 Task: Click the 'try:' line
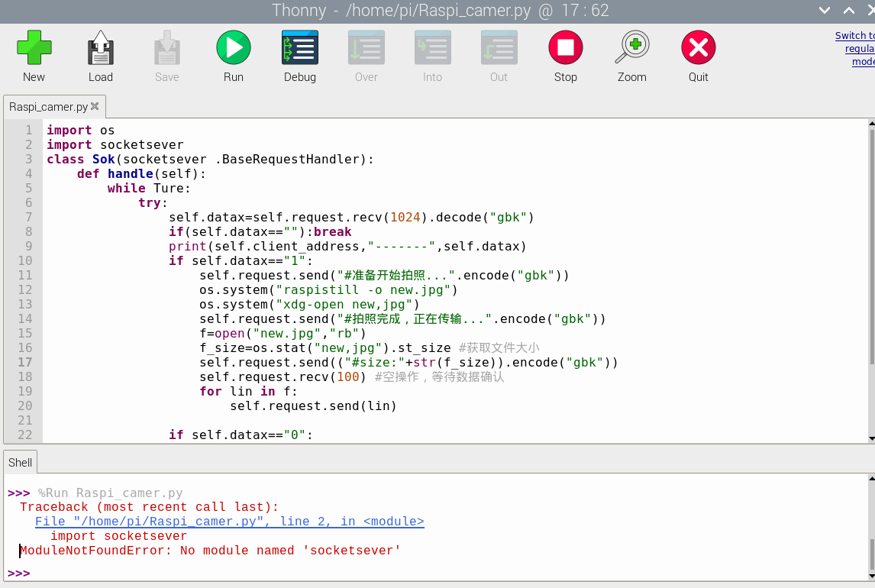(x=153, y=202)
